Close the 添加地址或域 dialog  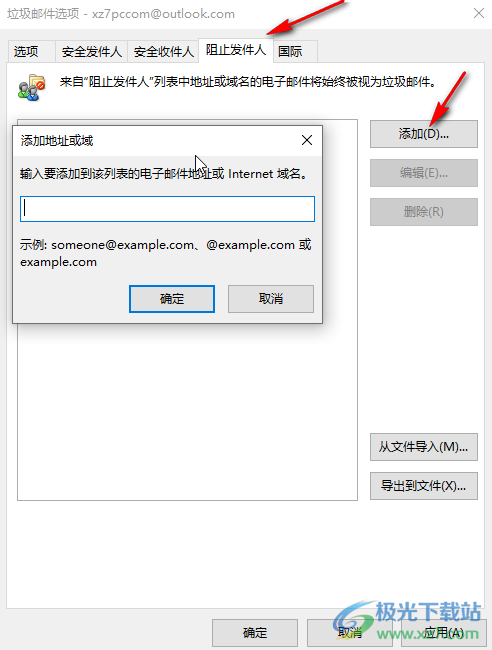(x=307, y=141)
